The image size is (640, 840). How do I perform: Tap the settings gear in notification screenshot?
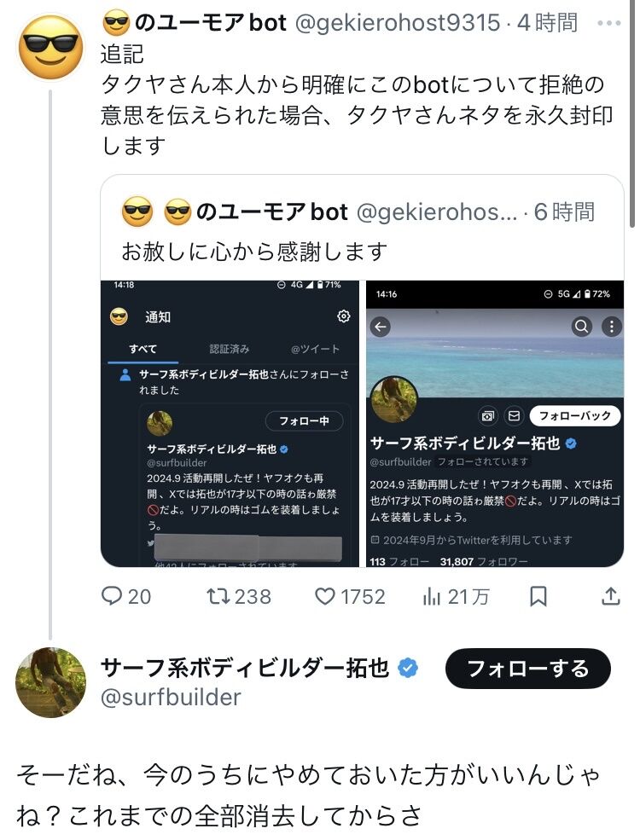coord(344,316)
